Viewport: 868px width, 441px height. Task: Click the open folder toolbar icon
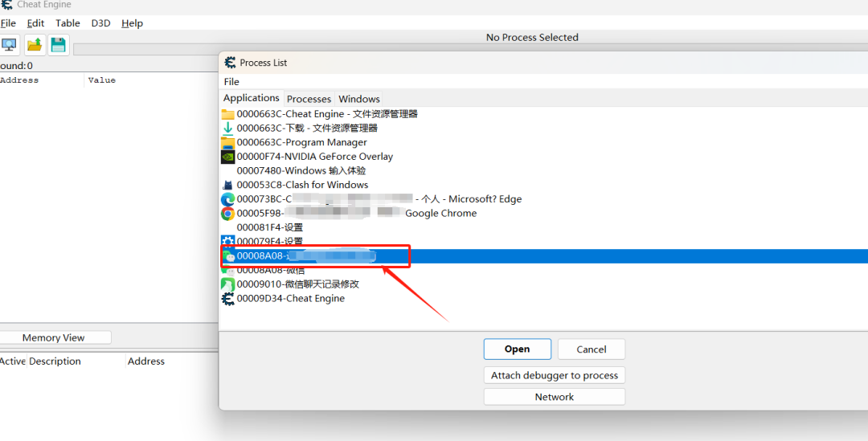click(35, 45)
